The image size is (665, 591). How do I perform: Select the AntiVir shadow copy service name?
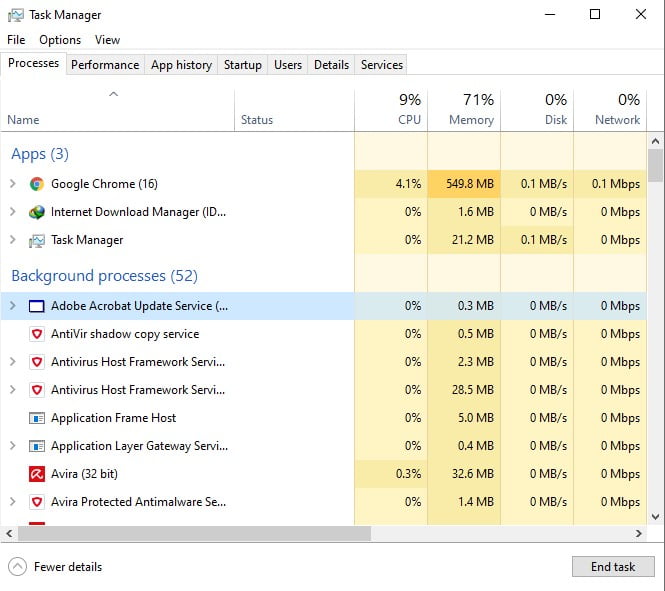click(x=125, y=334)
